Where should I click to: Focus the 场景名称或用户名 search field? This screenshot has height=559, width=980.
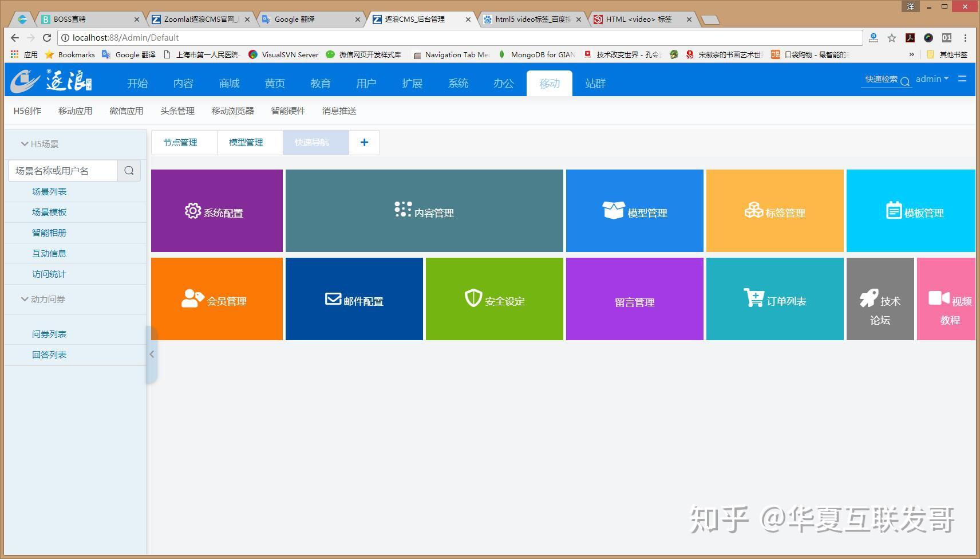click(x=63, y=171)
